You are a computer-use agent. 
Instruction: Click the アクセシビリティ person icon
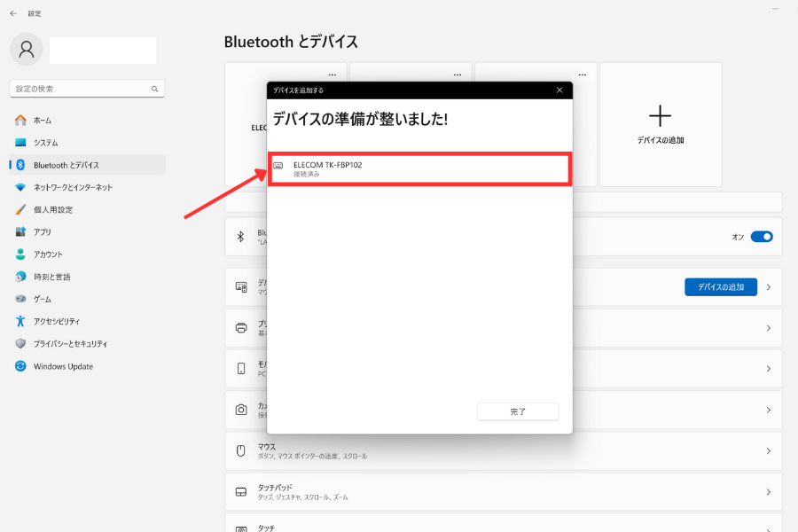click(20, 321)
